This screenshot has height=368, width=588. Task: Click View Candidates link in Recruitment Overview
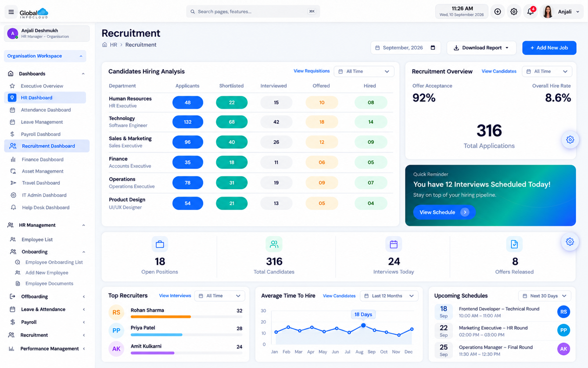tap(499, 71)
